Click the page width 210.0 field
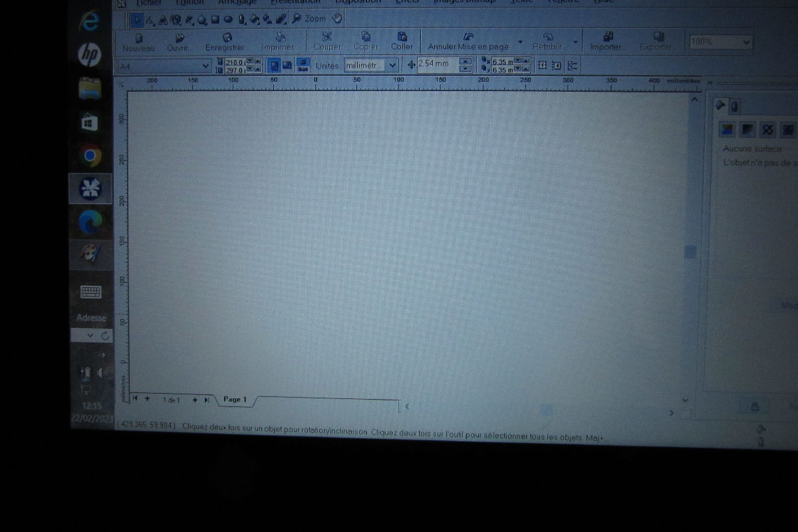 (x=234, y=62)
